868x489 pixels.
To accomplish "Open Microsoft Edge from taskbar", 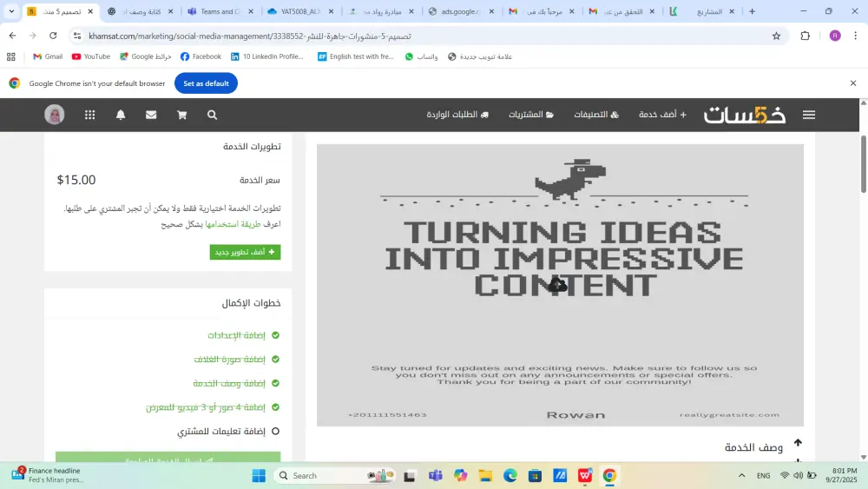I will pyautogui.click(x=510, y=476).
